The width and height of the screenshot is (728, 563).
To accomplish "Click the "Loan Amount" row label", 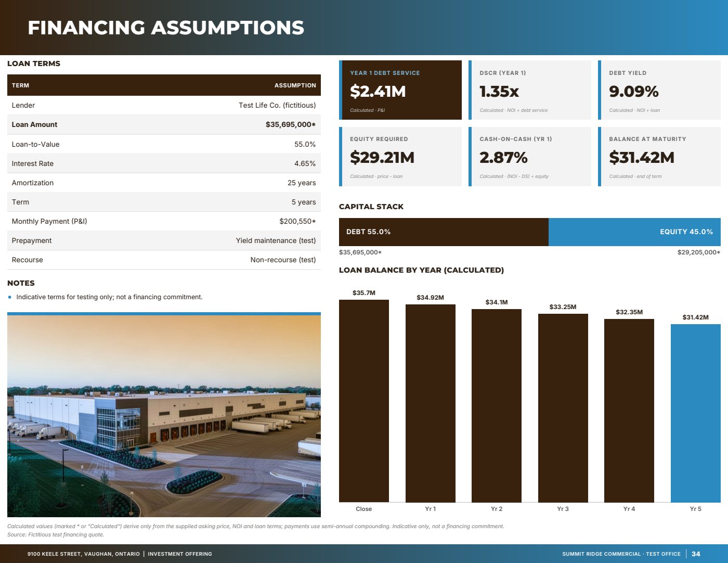I will click(34, 124).
